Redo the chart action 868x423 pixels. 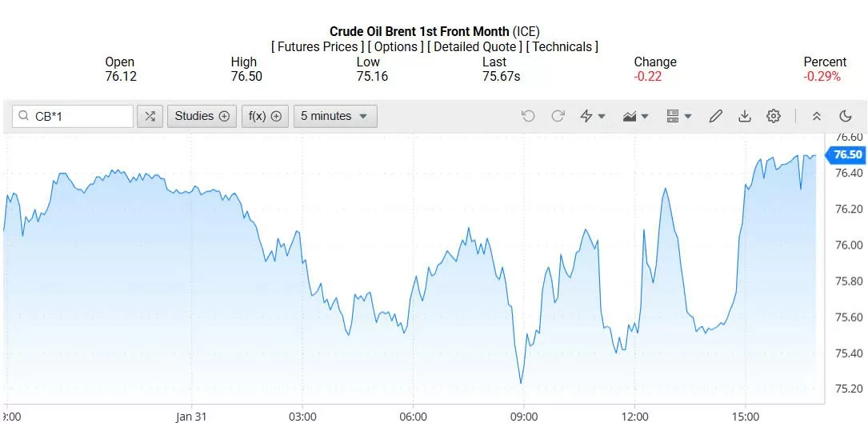click(x=558, y=116)
